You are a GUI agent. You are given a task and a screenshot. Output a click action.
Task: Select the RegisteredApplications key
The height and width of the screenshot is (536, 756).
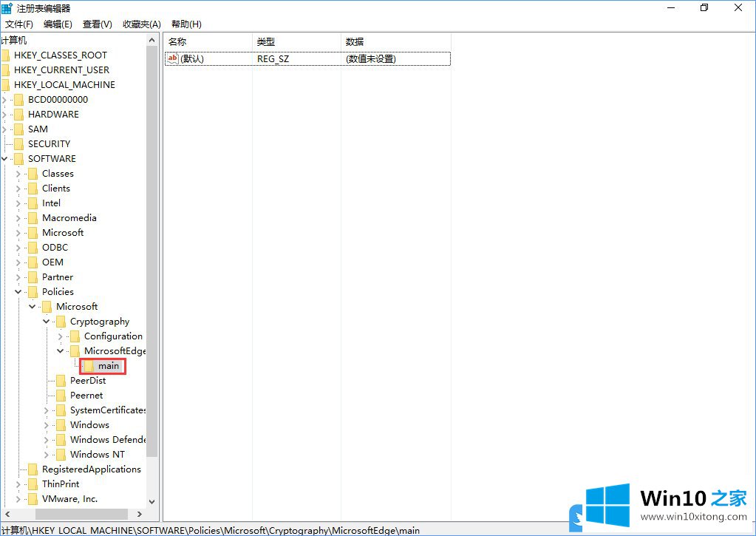coord(92,469)
